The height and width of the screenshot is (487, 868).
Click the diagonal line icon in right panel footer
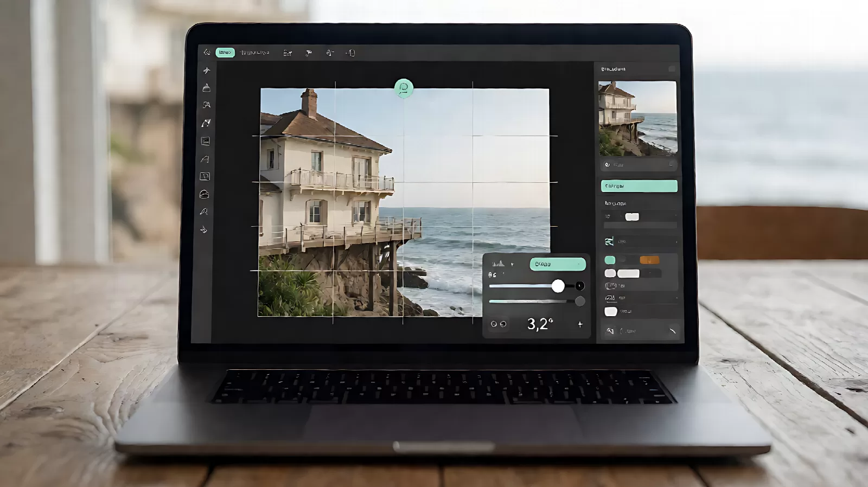673,330
